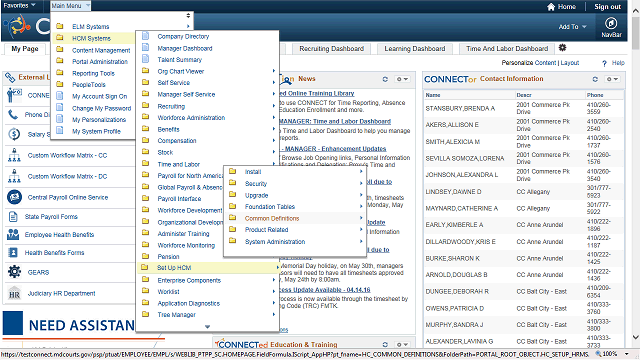The height and width of the screenshot is (360, 640).
Task: Open Education & Training gear options dropdown
Action: pyautogui.click(x=402, y=344)
